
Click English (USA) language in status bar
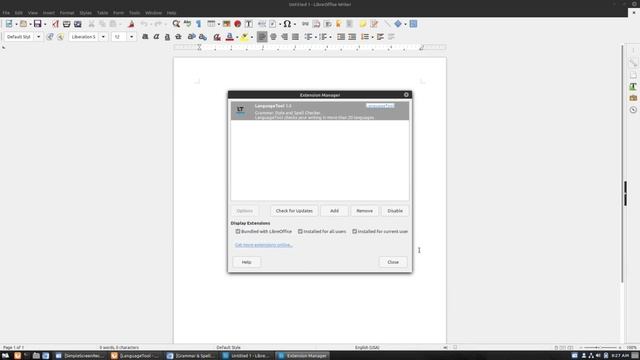pyautogui.click(x=367, y=347)
